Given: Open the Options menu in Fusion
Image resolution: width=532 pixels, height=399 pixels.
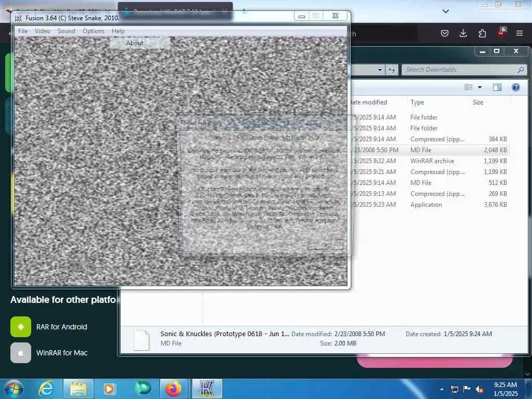Looking at the screenshot, I should (94, 31).
